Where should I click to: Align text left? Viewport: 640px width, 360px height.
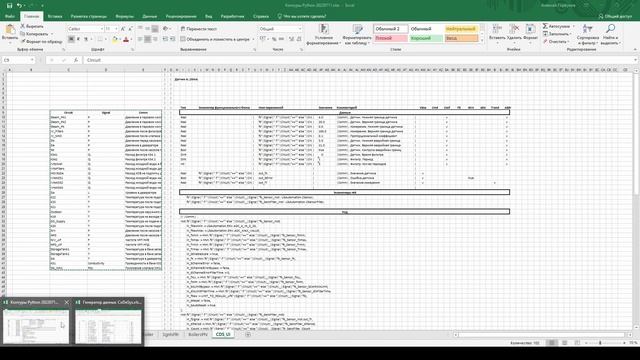click(x=140, y=39)
